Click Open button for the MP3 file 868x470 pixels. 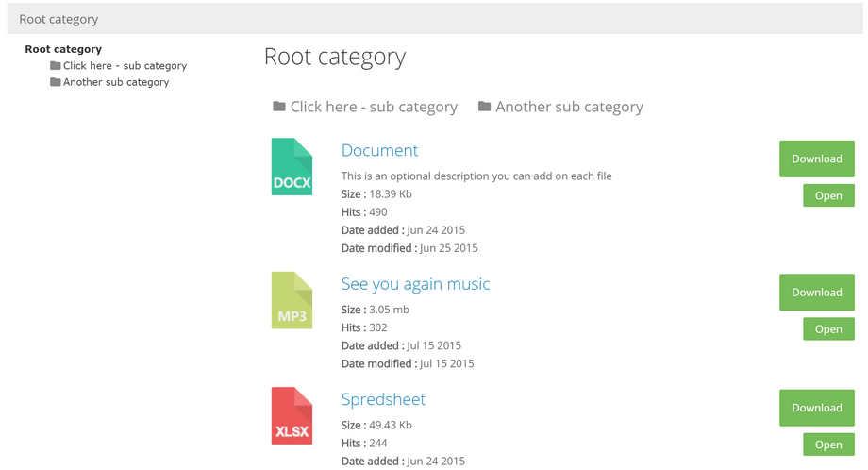coord(828,328)
